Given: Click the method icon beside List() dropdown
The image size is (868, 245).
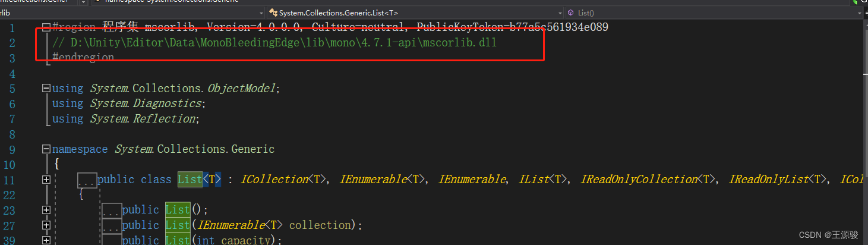Looking at the screenshot, I should click(571, 12).
